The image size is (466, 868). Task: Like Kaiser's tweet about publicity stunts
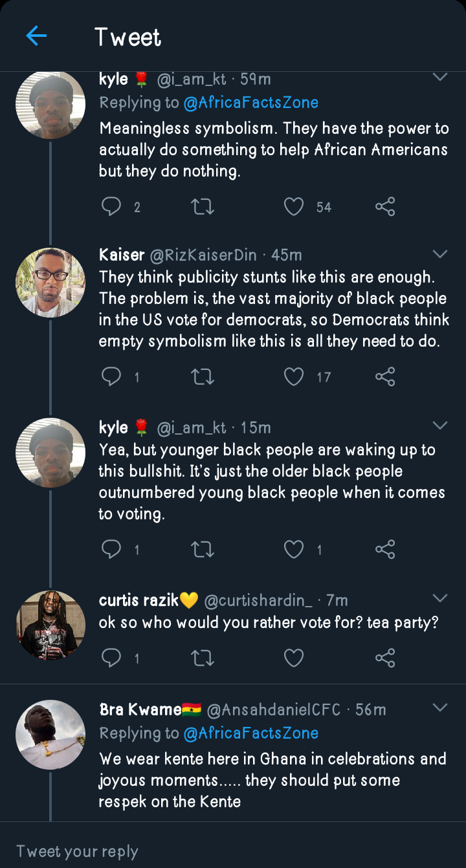click(294, 376)
